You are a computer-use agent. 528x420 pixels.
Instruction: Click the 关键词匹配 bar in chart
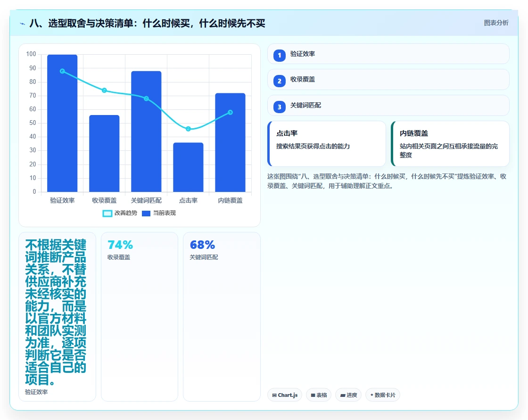(146, 132)
